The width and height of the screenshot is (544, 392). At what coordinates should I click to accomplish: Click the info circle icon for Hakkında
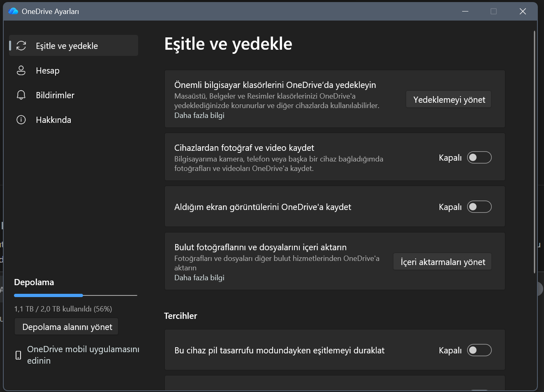pos(21,120)
